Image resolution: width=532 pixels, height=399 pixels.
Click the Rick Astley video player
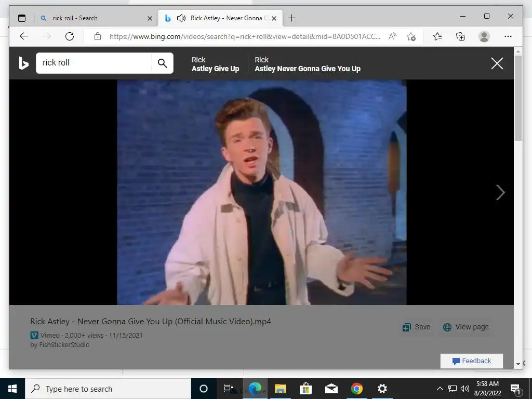tap(262, 192)
